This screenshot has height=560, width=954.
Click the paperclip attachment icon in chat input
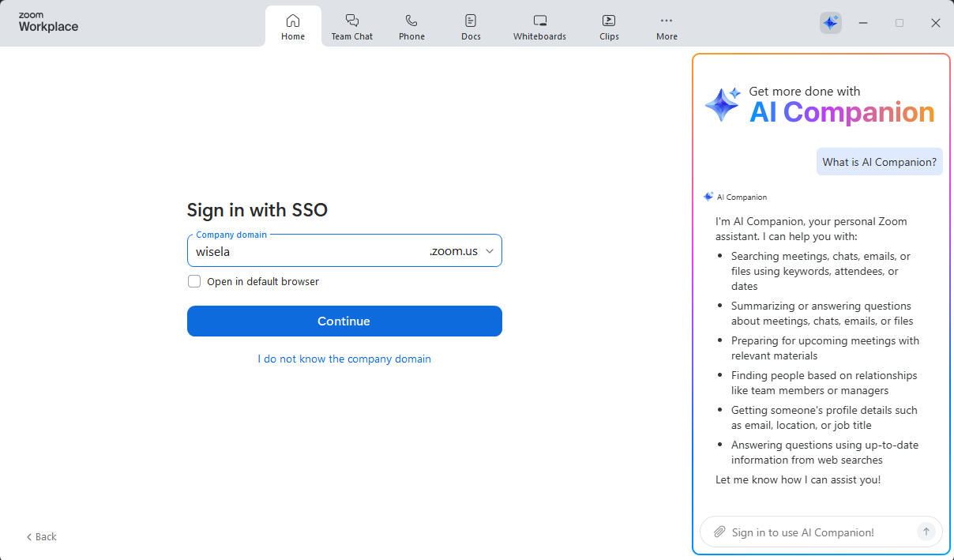pyautogui.click(x=719, y=532)
